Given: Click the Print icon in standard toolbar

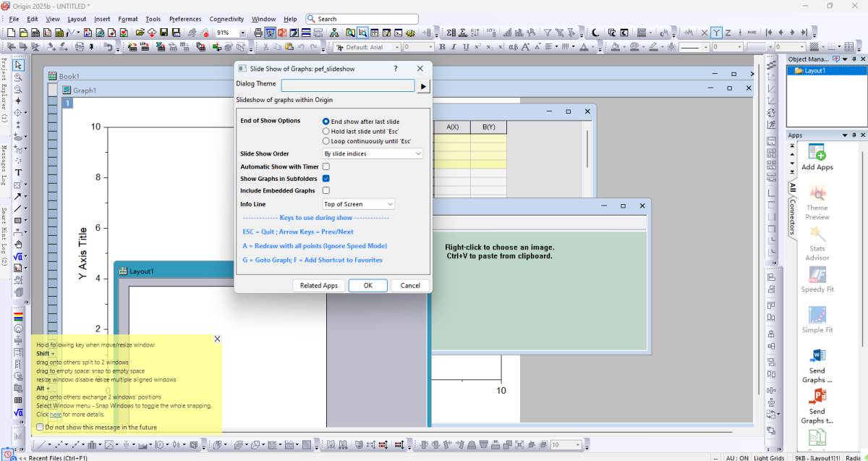Looking at the screenshot, I should click(258, 33).
